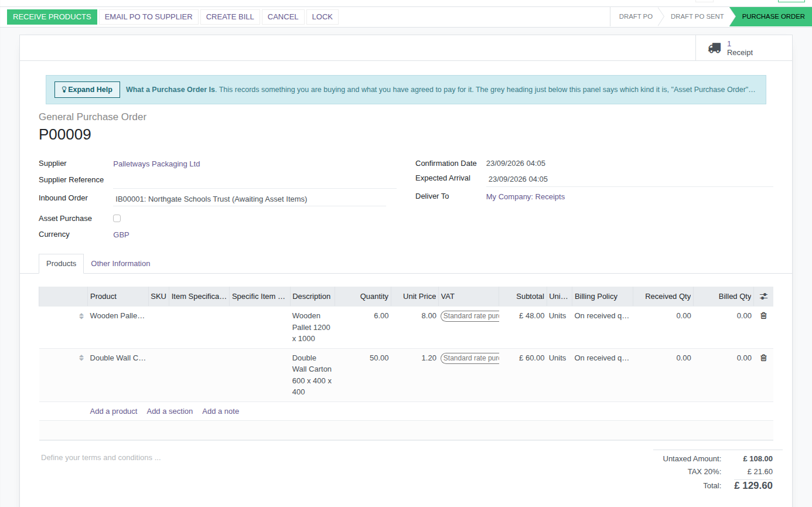Click Add a note link
This screenshot has width=812, height=507.
click(x=221, y=411)
